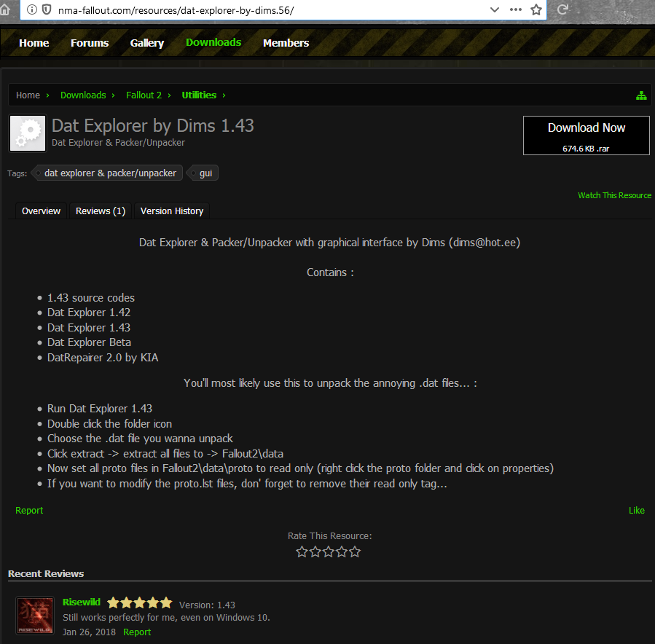Switch to the Reviews (1) tab

tap(101, 211)
